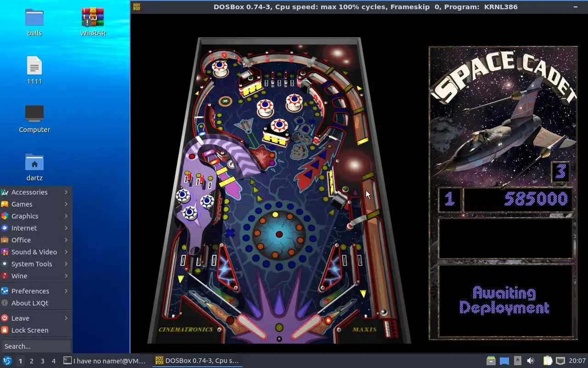Open the removable media eject icon
Image resolution: width=588 pixels, height=368 pixels.
518,361
